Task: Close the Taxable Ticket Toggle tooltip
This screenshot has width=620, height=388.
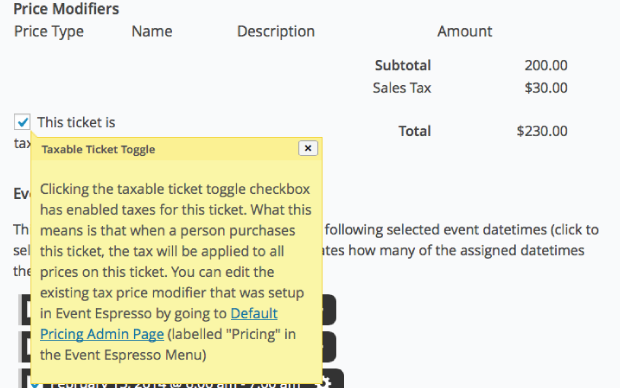Action: (308, 148)
